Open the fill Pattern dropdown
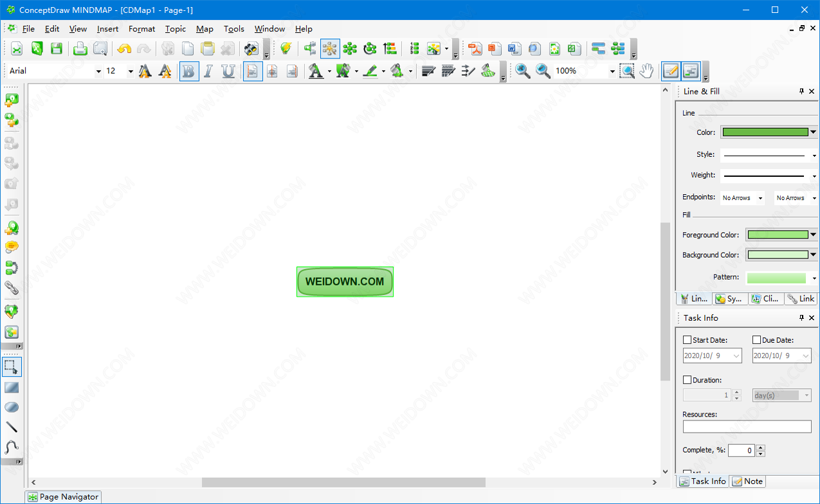820x504 pixels. point(814,278)
